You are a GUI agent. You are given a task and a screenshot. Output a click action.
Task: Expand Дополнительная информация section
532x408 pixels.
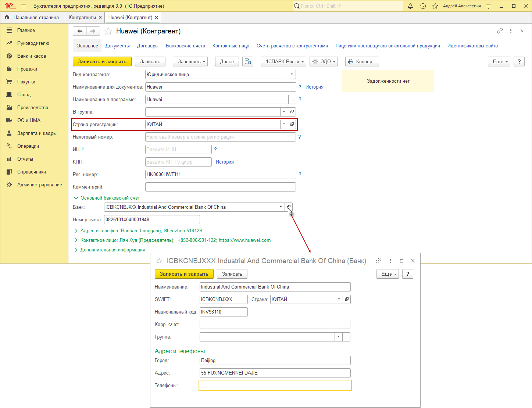76,250
